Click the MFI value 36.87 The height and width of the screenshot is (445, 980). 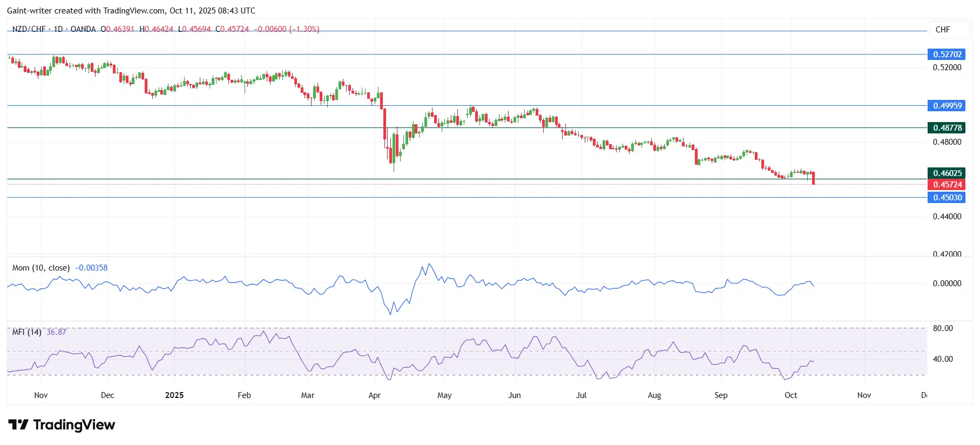56,332
